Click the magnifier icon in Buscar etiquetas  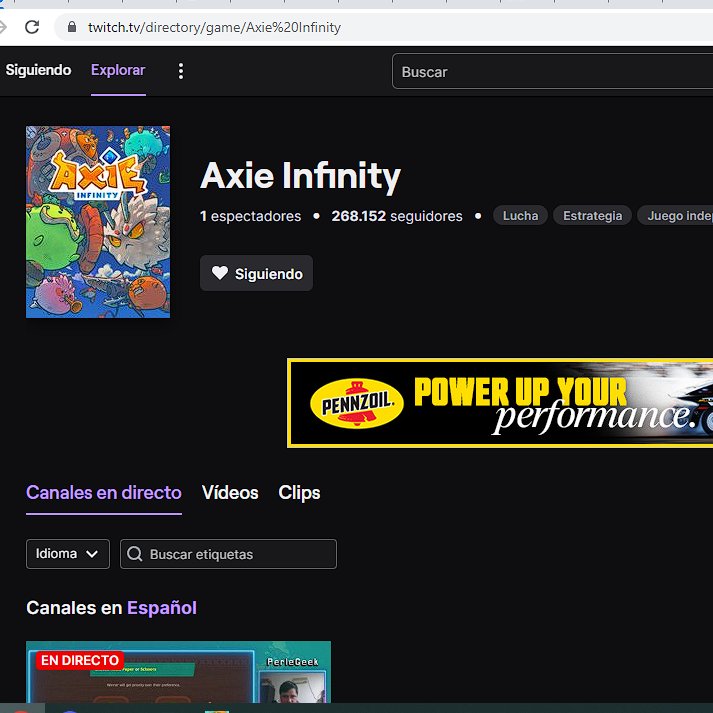(135, 554)
